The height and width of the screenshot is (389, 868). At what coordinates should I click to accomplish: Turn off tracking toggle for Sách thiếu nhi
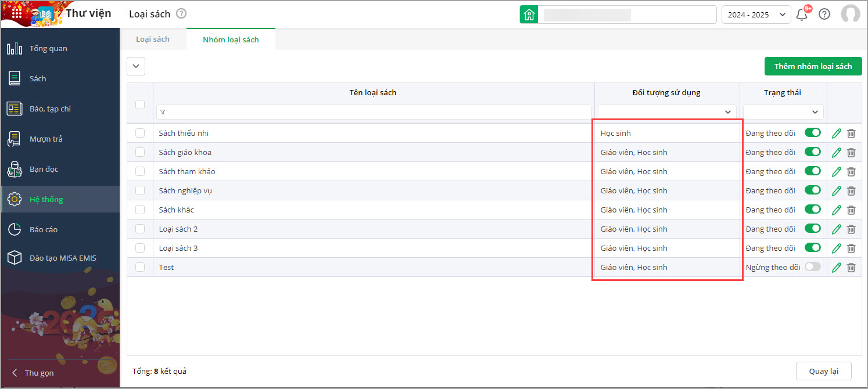point(813,133)
